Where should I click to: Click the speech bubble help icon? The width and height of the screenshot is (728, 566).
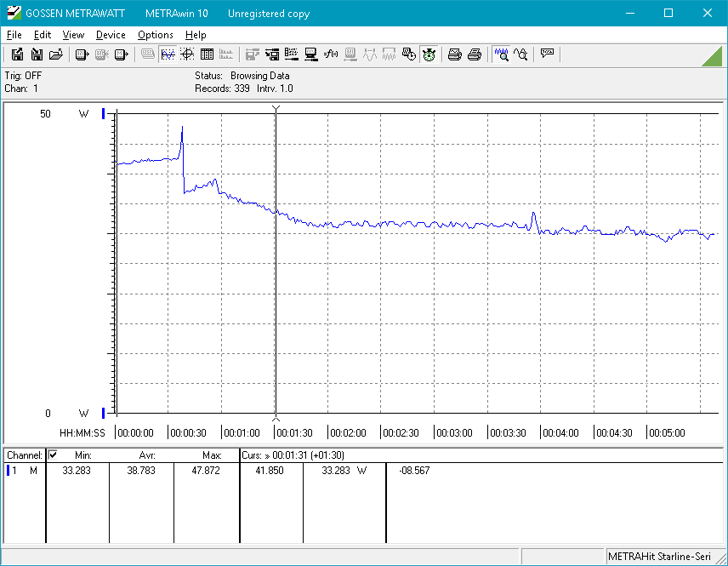tap(547, 54)
